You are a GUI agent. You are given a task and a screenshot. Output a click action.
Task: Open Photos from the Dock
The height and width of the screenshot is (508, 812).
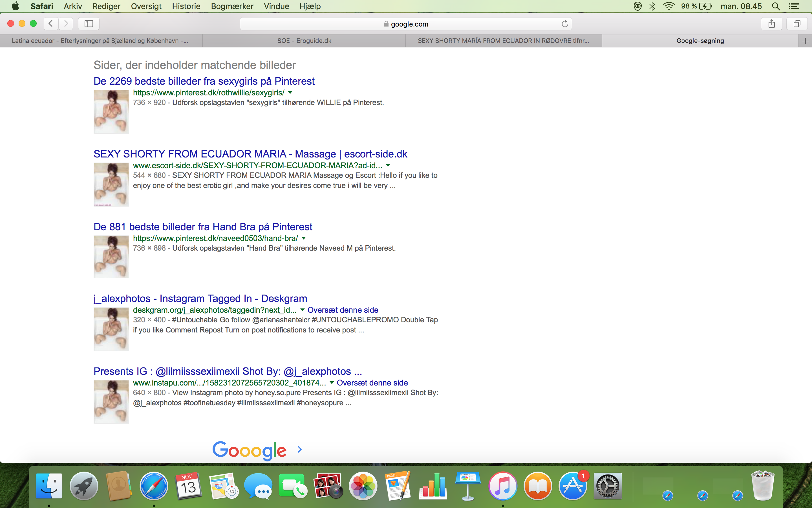click(363, 486)
